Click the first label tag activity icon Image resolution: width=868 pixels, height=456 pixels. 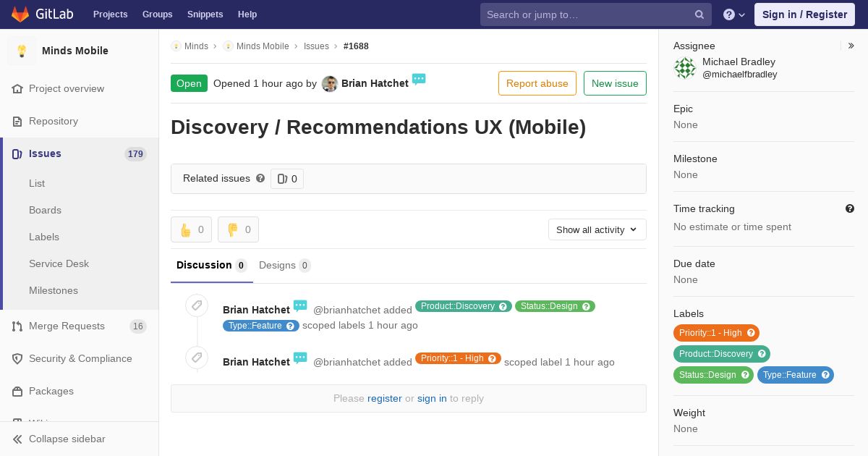[197, 305]
